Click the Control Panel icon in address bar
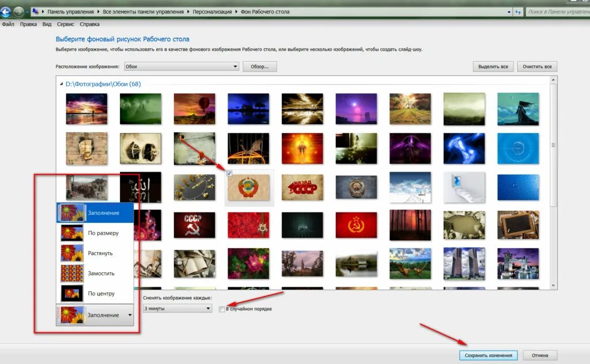 coord(35,12)
